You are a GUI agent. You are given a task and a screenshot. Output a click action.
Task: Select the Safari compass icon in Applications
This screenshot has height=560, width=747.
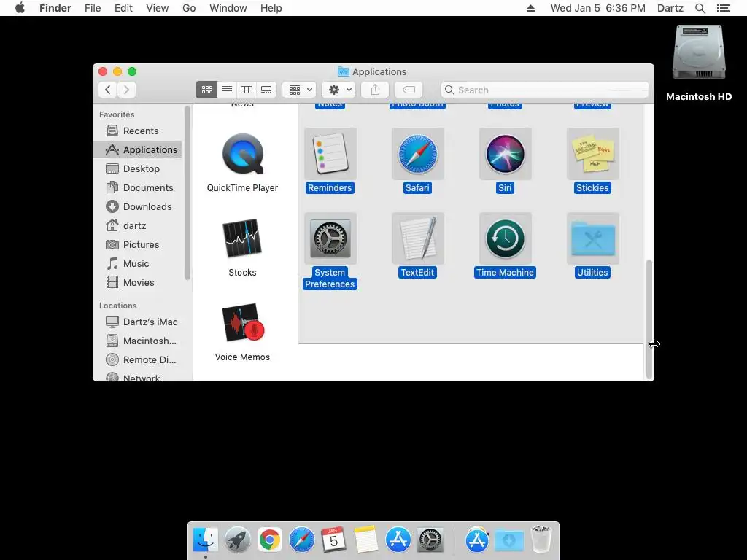coord(418,154)
